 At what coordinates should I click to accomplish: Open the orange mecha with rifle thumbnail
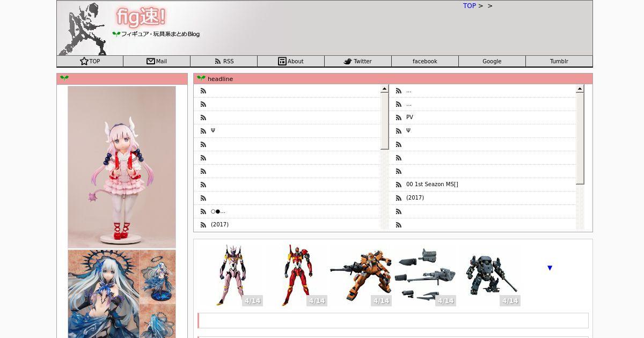(360, 275)
